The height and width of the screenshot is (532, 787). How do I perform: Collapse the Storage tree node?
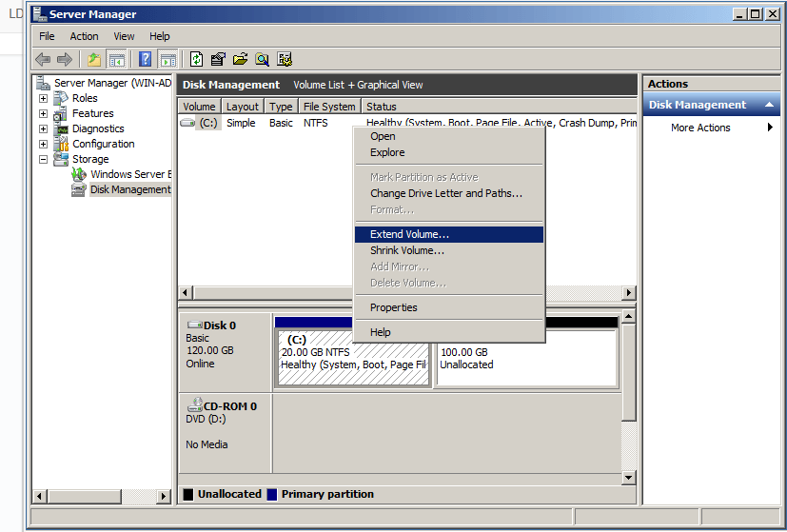coord(43,159)
